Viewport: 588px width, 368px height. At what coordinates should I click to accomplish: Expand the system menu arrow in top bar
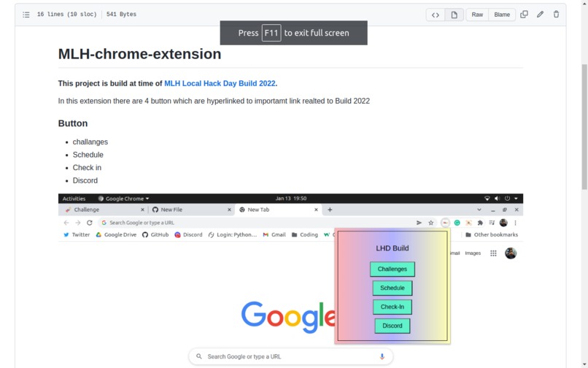point(516,199)
